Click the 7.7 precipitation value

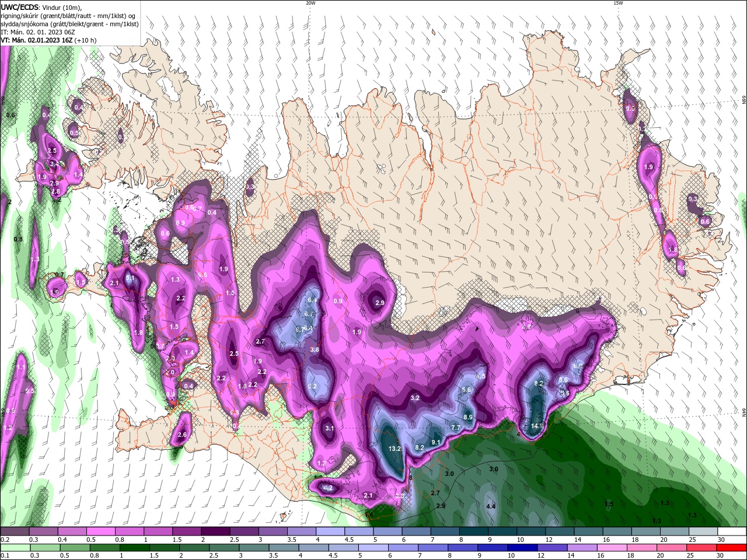click(456, 428)
